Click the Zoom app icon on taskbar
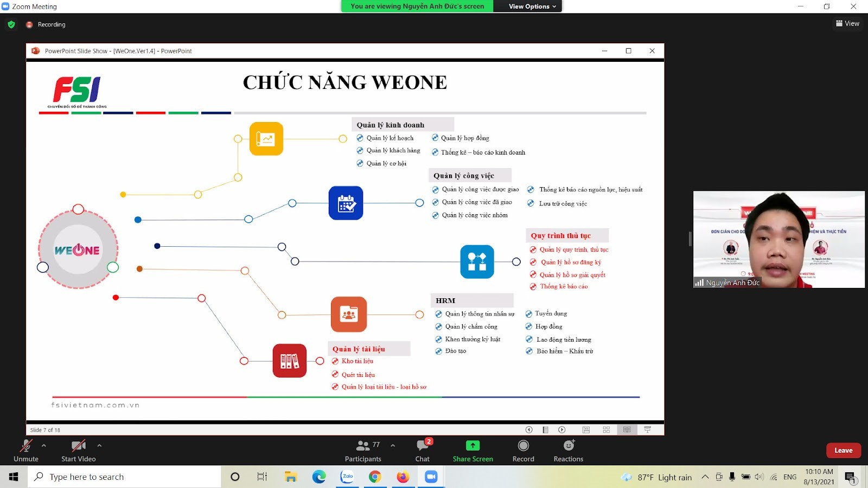 pyautogui.click(x=431, y=477)
